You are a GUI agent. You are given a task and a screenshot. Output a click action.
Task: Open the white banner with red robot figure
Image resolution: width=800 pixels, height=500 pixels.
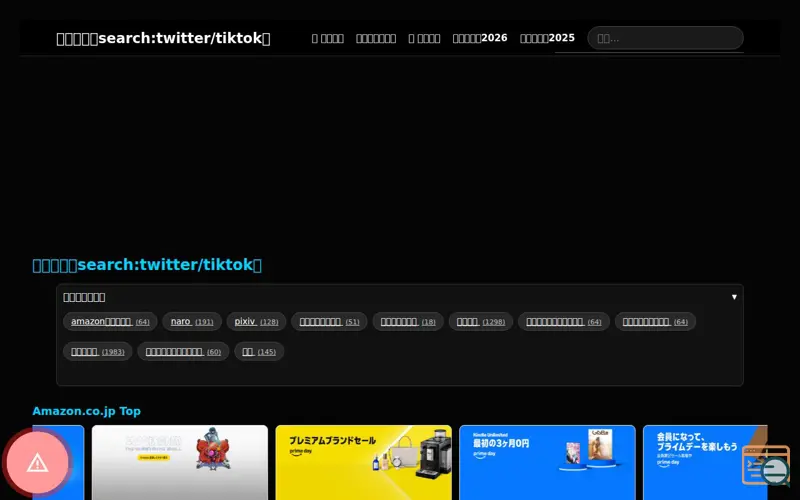pyautogui.click(x=180, y=462)
